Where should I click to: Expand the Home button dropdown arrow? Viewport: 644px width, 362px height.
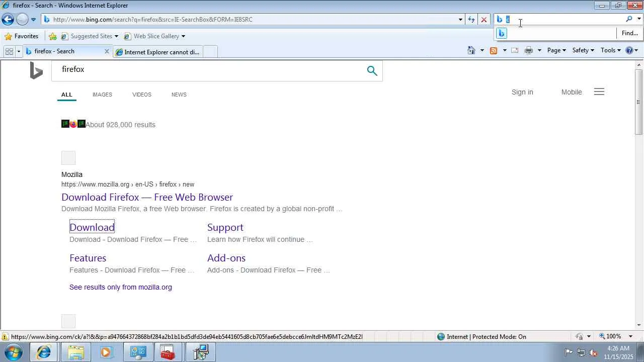[482, 50]
